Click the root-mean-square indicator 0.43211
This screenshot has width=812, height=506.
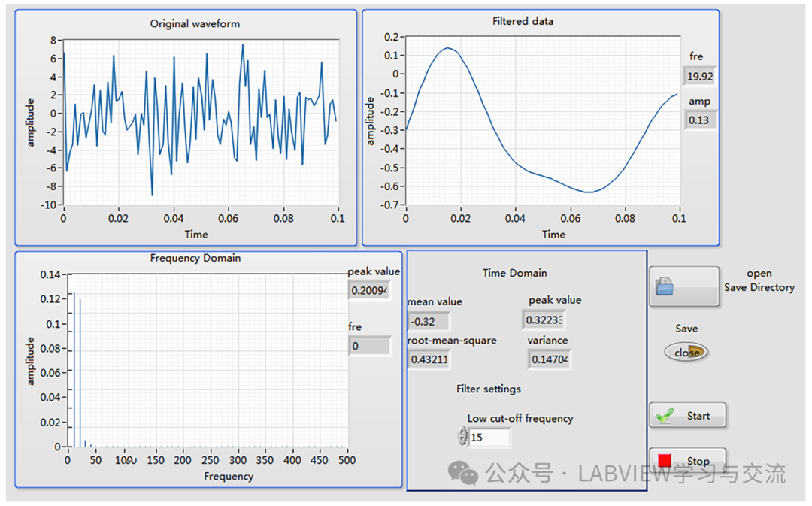(x=429, y=359)
